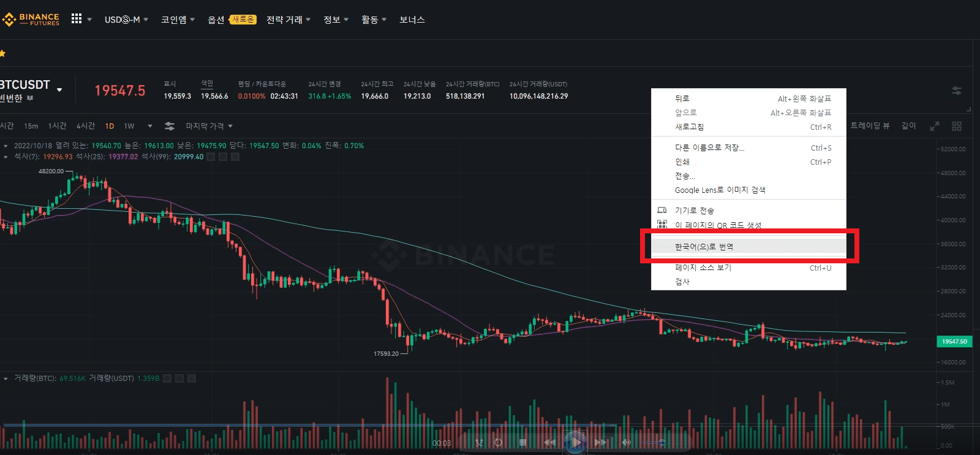This screenshot has height=455, width=980.
Task: Choose 페이지 소스 보기 from context menu
Action: pos(703,268)
